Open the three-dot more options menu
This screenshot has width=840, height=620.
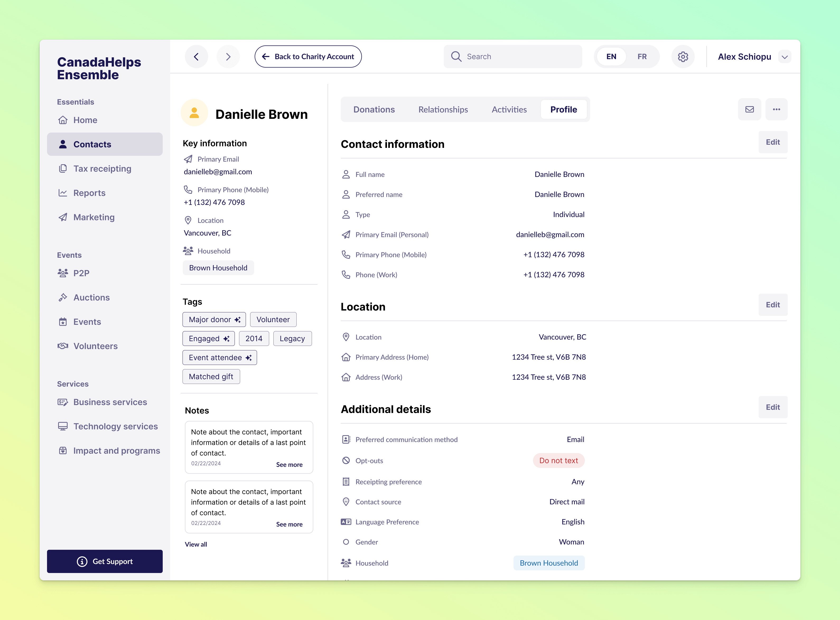(776, 109)
